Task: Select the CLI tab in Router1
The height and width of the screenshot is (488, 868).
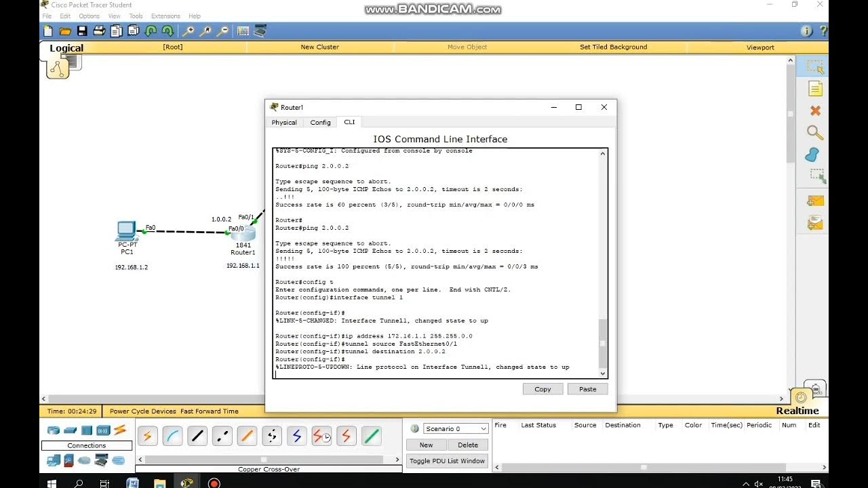Action: click(x=349, y=122)
